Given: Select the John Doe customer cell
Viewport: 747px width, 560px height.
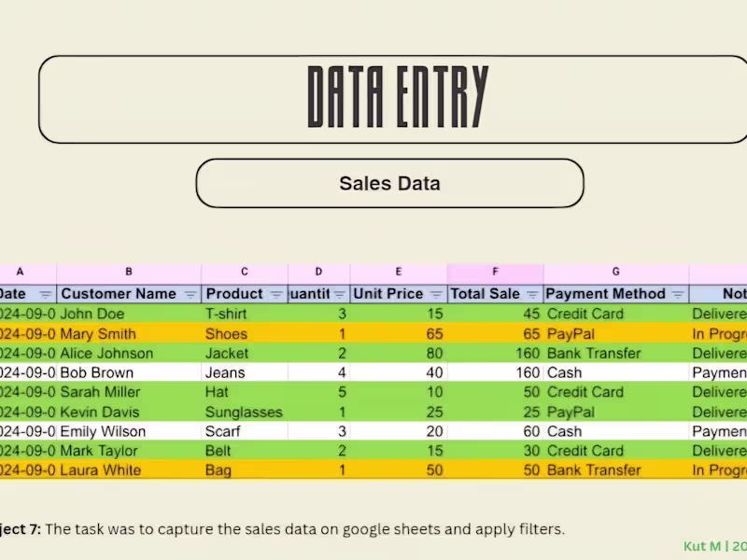Looking at the screenshot, I should 92,315.
